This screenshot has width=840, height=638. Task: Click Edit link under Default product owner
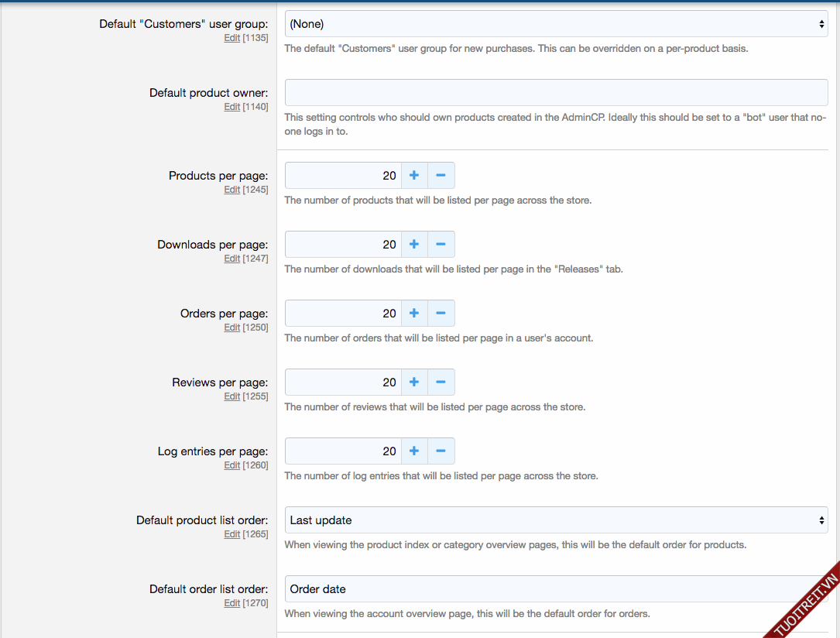coord(231,107)
